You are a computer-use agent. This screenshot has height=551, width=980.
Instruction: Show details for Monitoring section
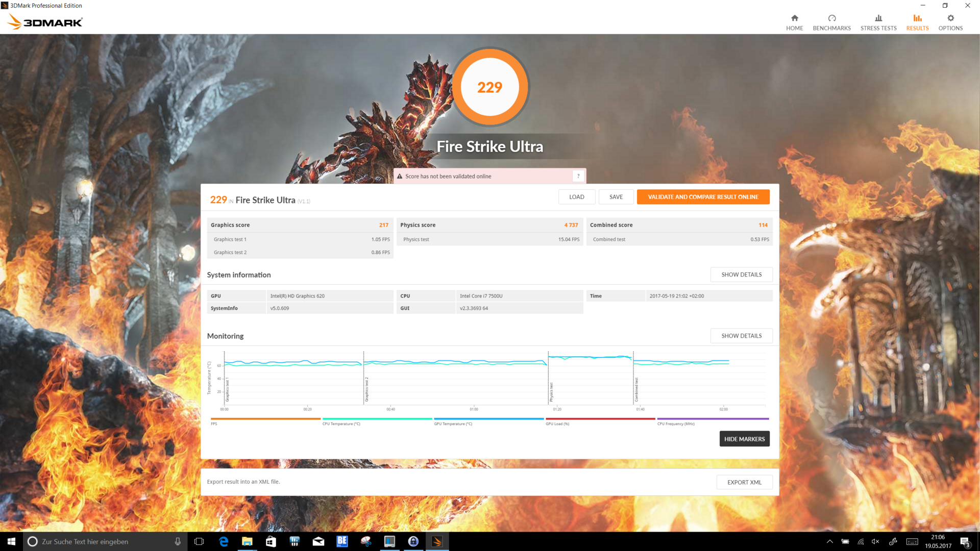click(x=741, y=336)
